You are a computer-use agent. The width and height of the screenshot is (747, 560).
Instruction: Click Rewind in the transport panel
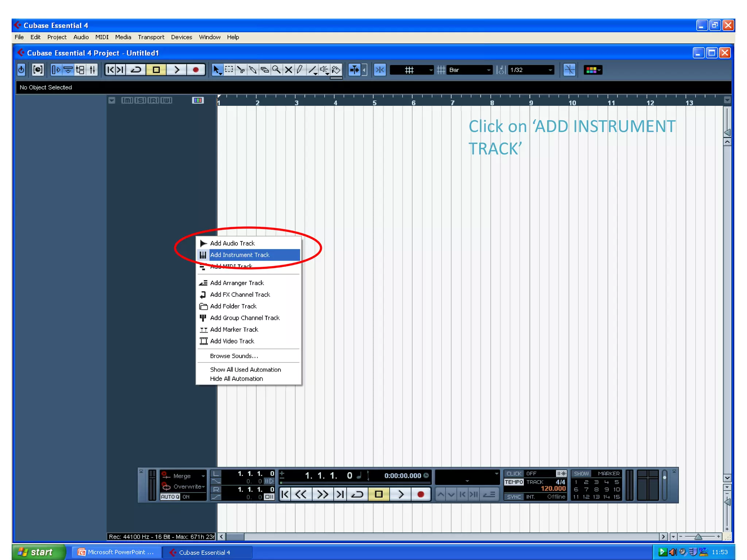(x=301, y=494)
